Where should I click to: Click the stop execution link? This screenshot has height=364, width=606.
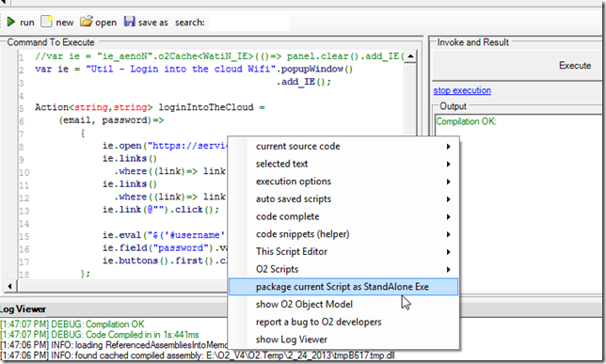pos(462,90)
